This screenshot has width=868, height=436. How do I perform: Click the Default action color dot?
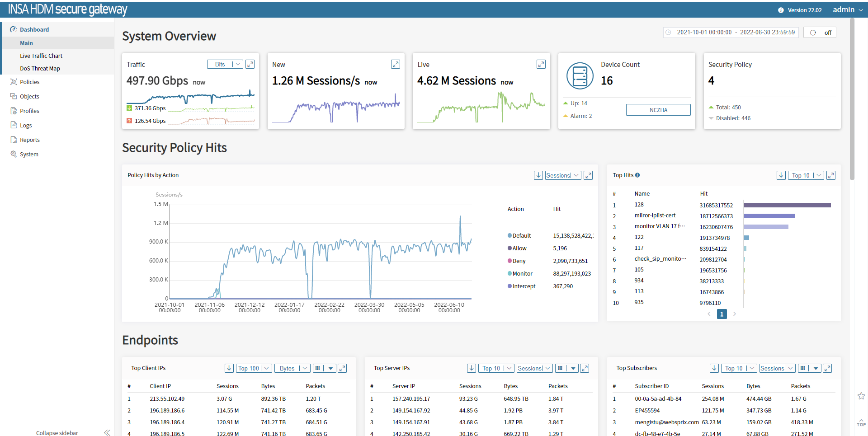click(510, 235)
